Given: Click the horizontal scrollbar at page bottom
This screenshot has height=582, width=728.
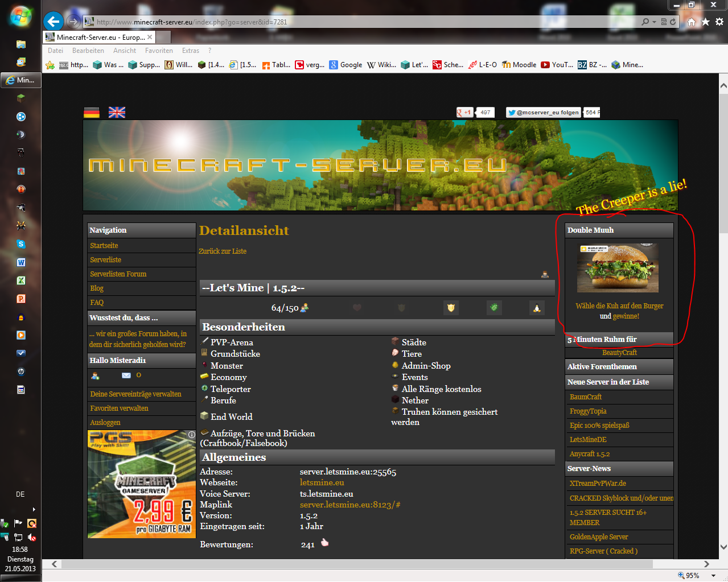Looking at the screenshot, I should point(342,564).
